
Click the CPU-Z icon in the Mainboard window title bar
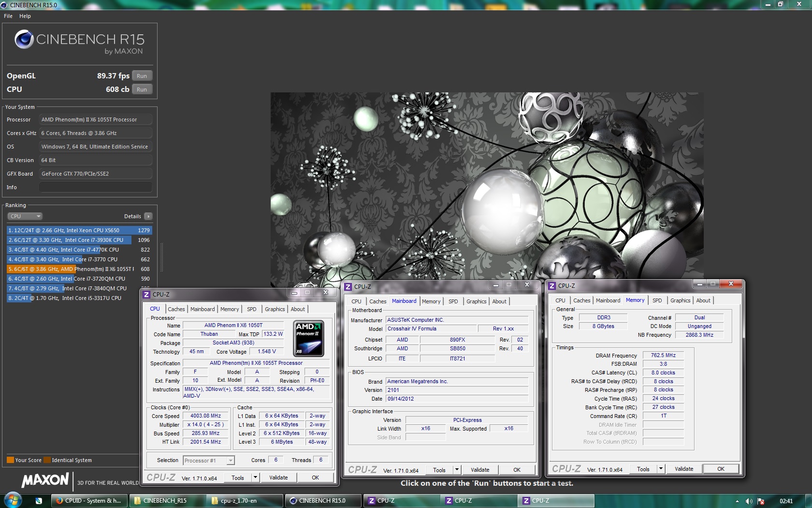pos(348,286)
